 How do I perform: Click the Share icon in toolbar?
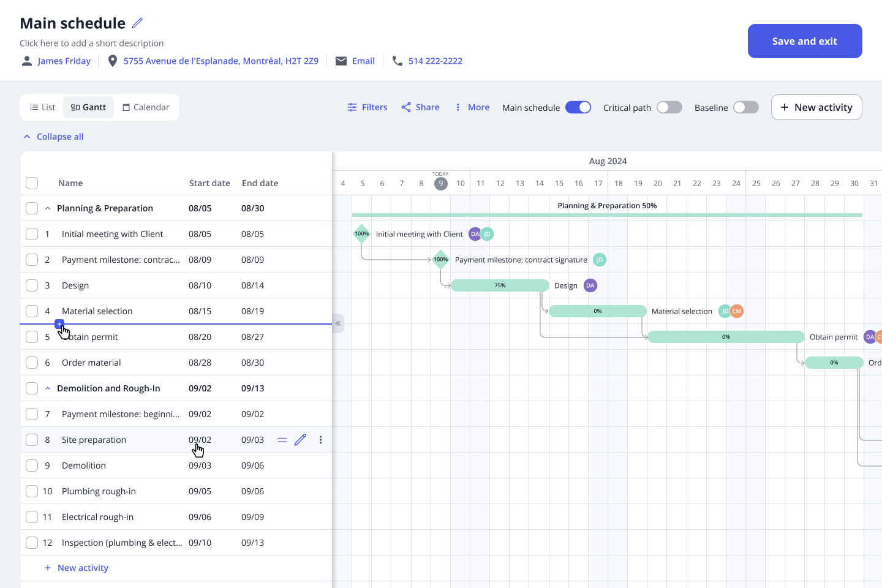(x=406, y=107)
